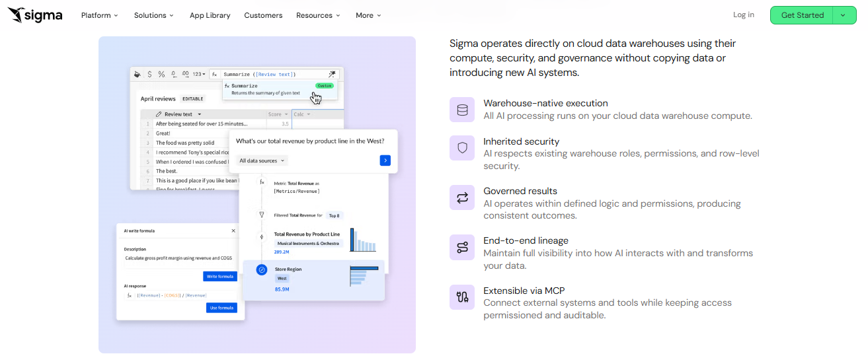The image size is (868, 354).
Task: Click the increase decimal places icon
Action: (x=185, y=75)
